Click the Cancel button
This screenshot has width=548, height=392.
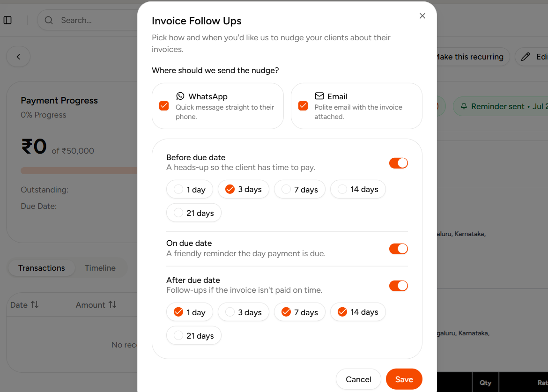pos(358,379)
